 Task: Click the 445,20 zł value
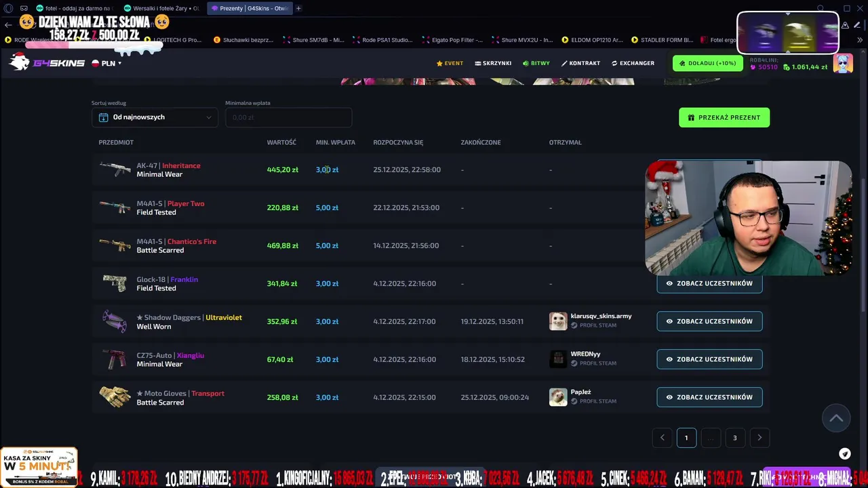[x=283, y=169]
